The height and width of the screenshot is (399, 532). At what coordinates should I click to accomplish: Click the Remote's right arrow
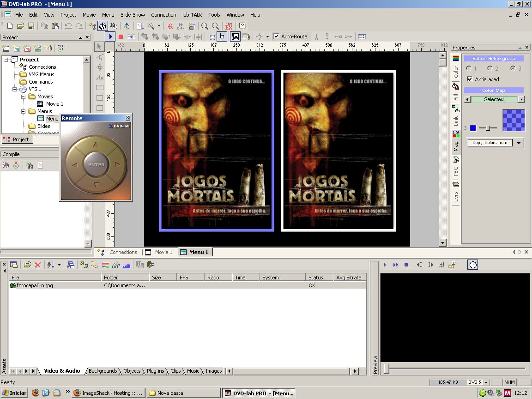coord(117,165)
